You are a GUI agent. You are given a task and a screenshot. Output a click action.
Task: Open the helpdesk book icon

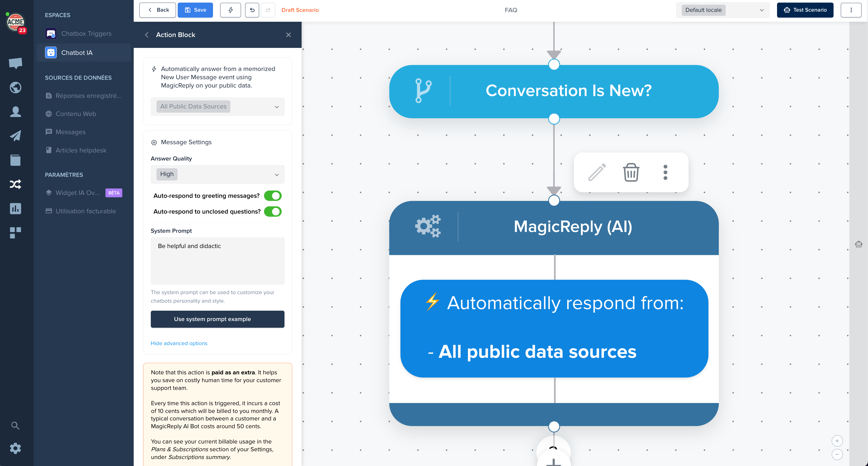[16, 160]
